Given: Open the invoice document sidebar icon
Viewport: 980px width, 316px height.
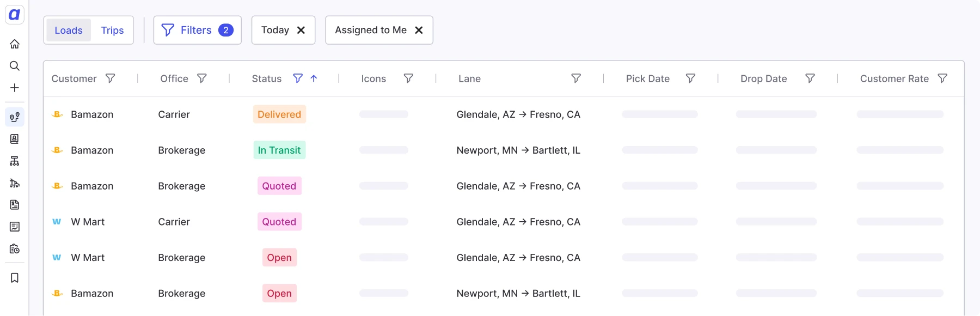Looking at the screenshot, I should tap(15, 205).
